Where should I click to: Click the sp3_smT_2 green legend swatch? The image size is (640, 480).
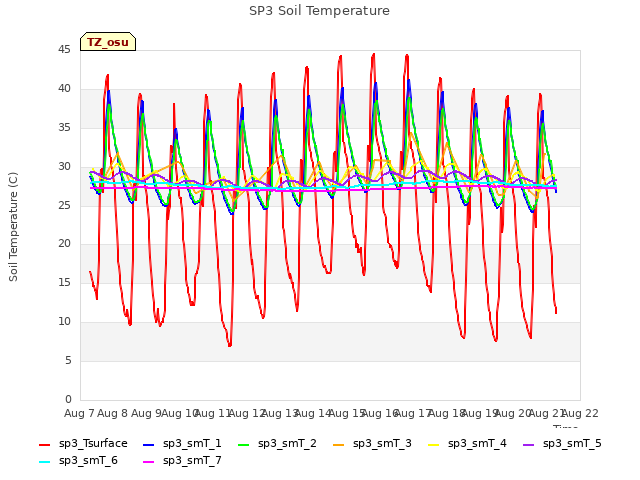tap(243, 444)
